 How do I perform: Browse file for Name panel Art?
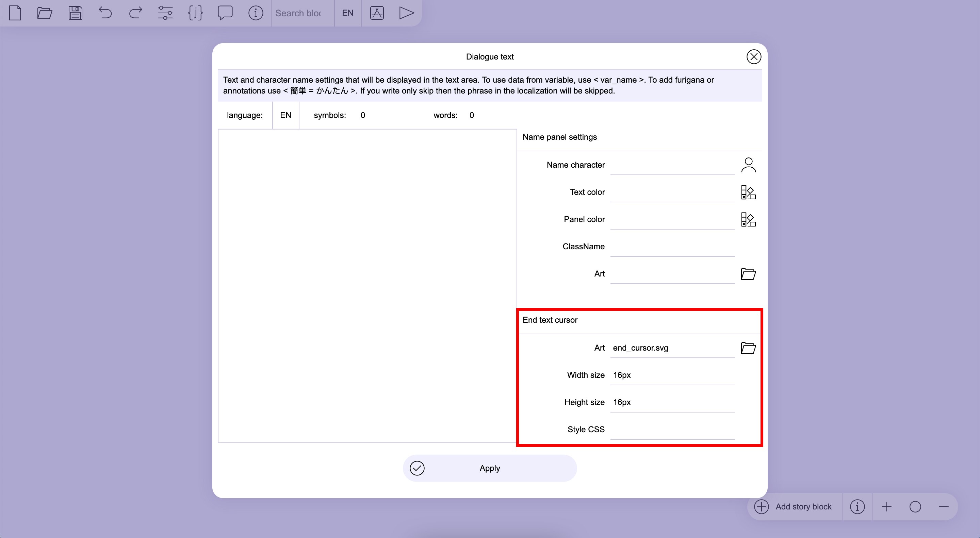[x=748, y=274]
